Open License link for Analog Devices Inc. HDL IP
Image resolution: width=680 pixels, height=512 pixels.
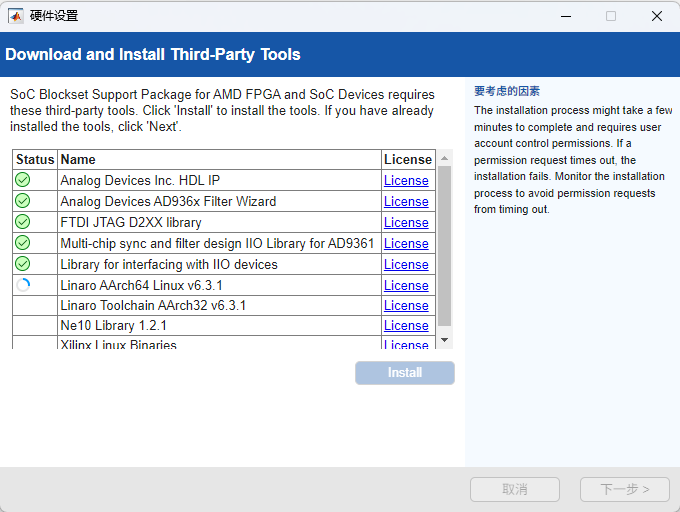point(406,180)
